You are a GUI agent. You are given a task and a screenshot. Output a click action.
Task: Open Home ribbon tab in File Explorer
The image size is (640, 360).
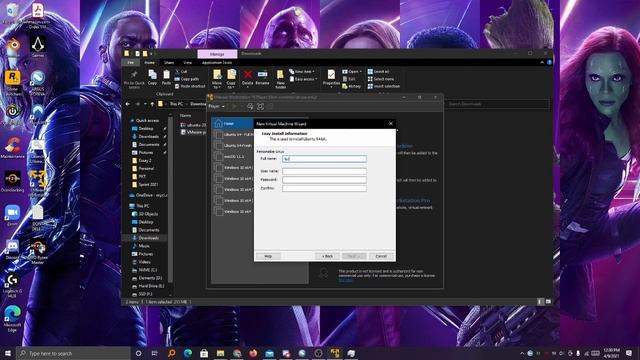pos(149,62)
